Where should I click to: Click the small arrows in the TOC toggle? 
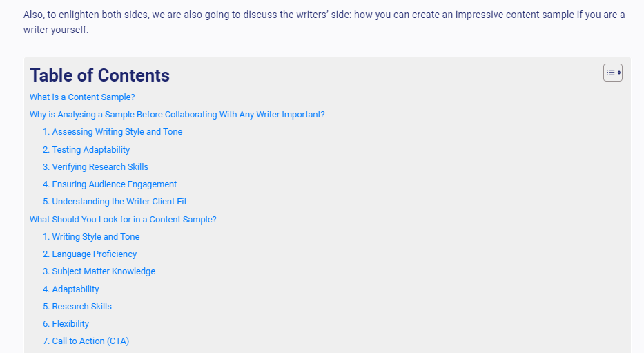(619, 73)
